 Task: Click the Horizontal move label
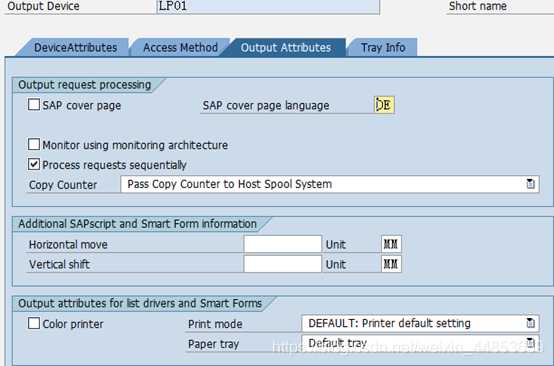(x=68, y=244)
